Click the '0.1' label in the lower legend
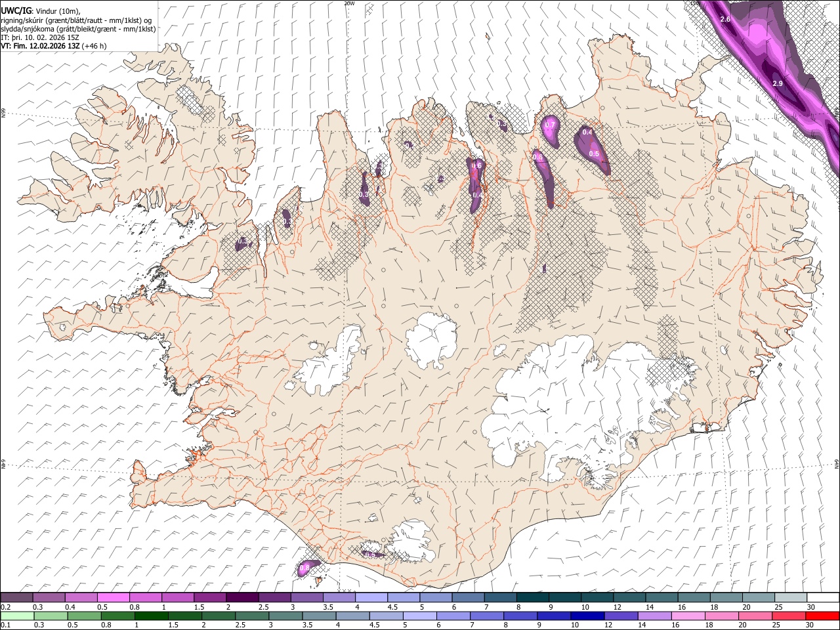Screen dimensions: 840x630 [5, 625]
